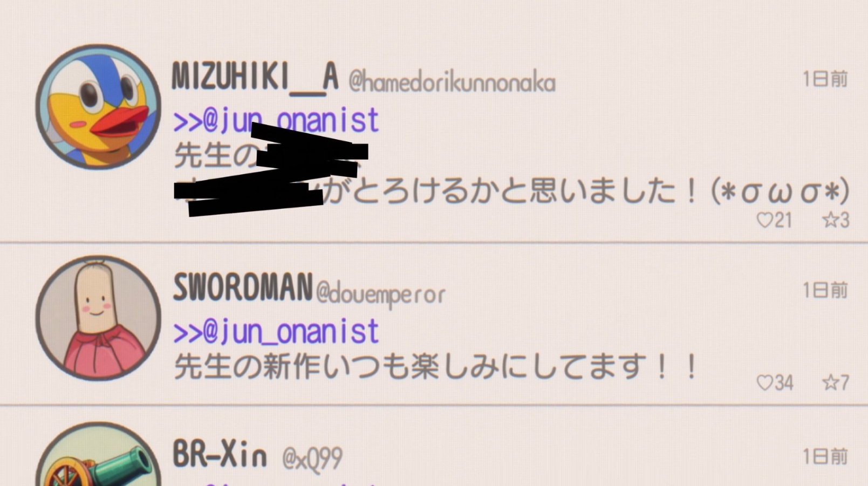Click the 1日前 timestamp on BR-Xin's post
868x486 pixels.
825,457
